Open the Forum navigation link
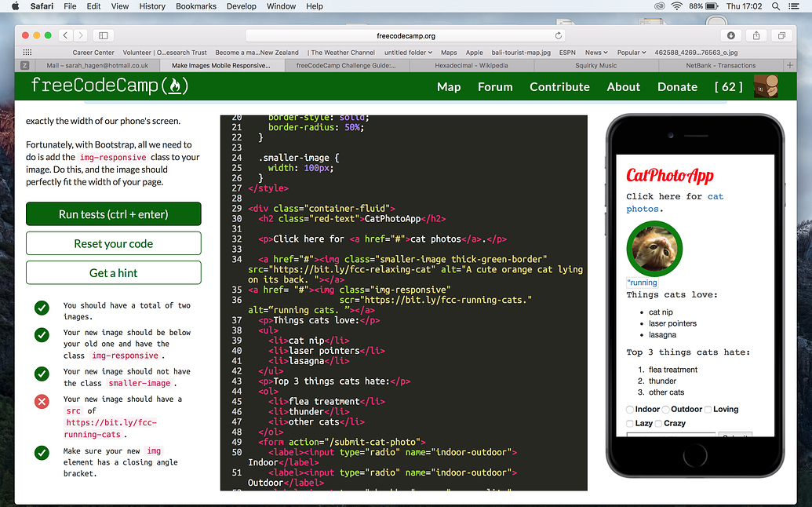This screenshot has width=812, height=507. pos(495,87)
